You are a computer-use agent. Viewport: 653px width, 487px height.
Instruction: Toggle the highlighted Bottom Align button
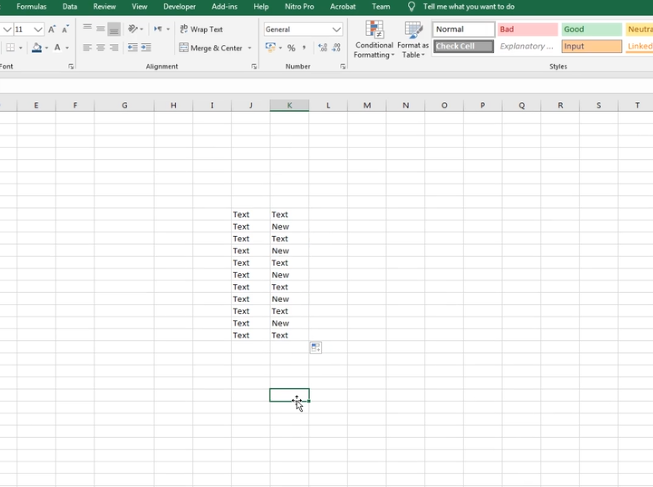click(114, 29)
